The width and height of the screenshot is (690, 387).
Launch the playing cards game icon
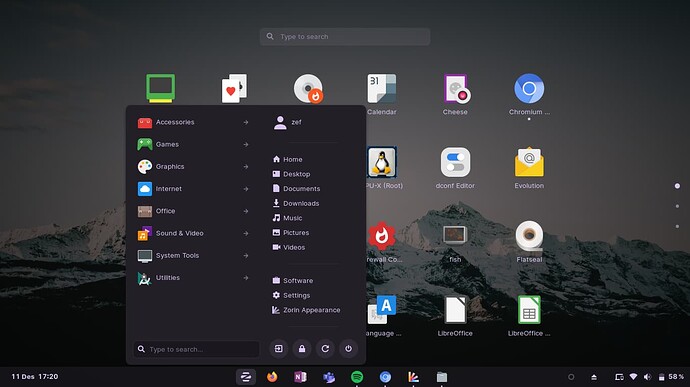tap(234, 88)
